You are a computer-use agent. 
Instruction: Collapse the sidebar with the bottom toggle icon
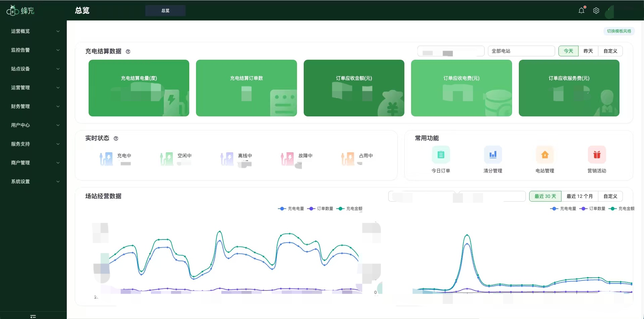click(33, 316)
